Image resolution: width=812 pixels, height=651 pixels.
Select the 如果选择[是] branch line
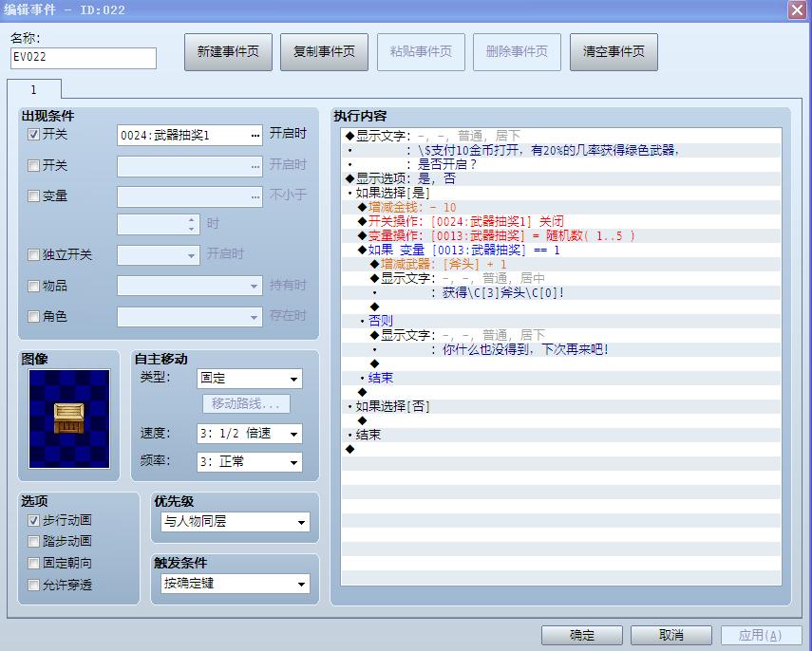561,193
